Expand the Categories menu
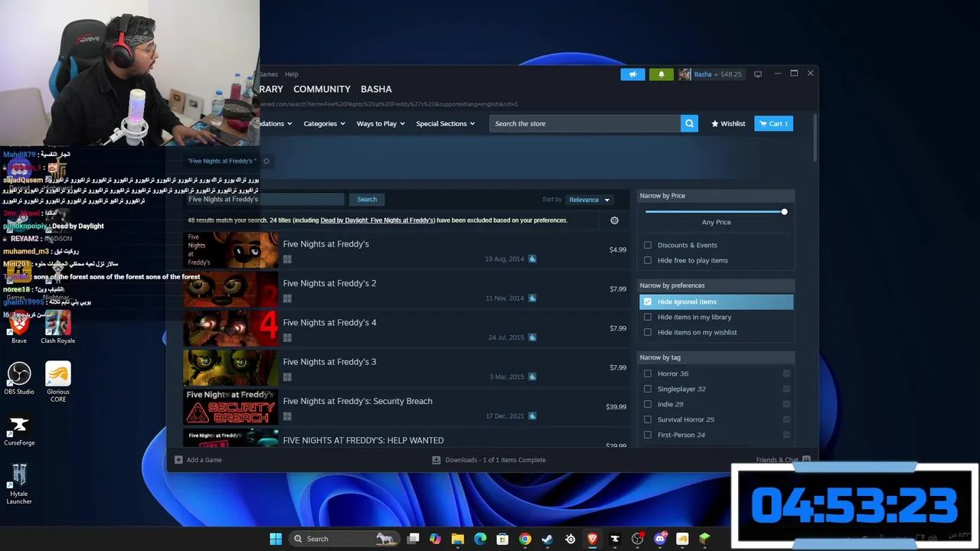 (x=324, y=123)
